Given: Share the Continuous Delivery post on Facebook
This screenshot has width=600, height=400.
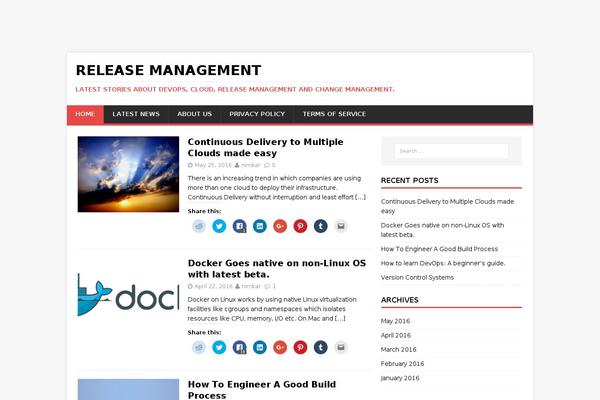Looking at the screenshot, I should pos(240,226).
